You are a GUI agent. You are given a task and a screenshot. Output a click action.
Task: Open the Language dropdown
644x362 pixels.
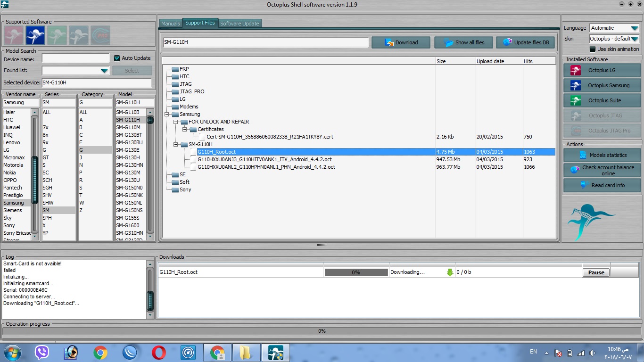634,28
